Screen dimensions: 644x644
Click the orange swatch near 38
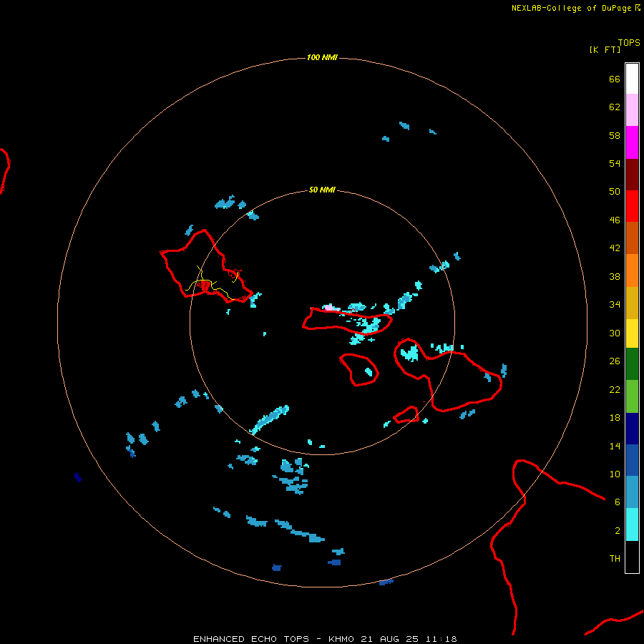[x=632, y=270]
